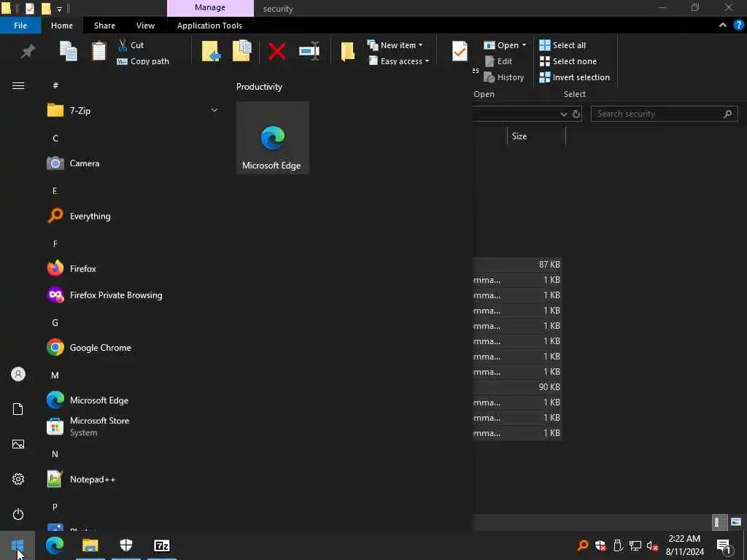This screenshot has width=747, height=560.
Task: Switch to the Share ribbon tab
Action: pyautogui.click(x=104, y=26)
